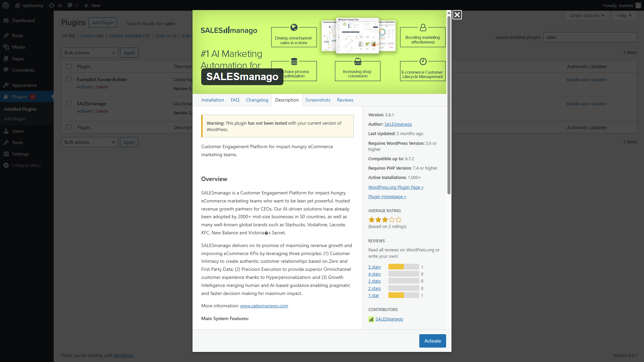Viewport: 644px width, 362px height.
Task: Close the plugin details modal
Action: (x=457, y=15)
